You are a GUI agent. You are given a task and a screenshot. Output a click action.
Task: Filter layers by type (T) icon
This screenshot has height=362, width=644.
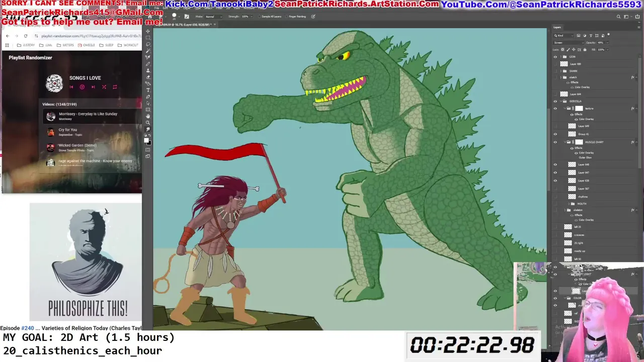click(591, 36)
